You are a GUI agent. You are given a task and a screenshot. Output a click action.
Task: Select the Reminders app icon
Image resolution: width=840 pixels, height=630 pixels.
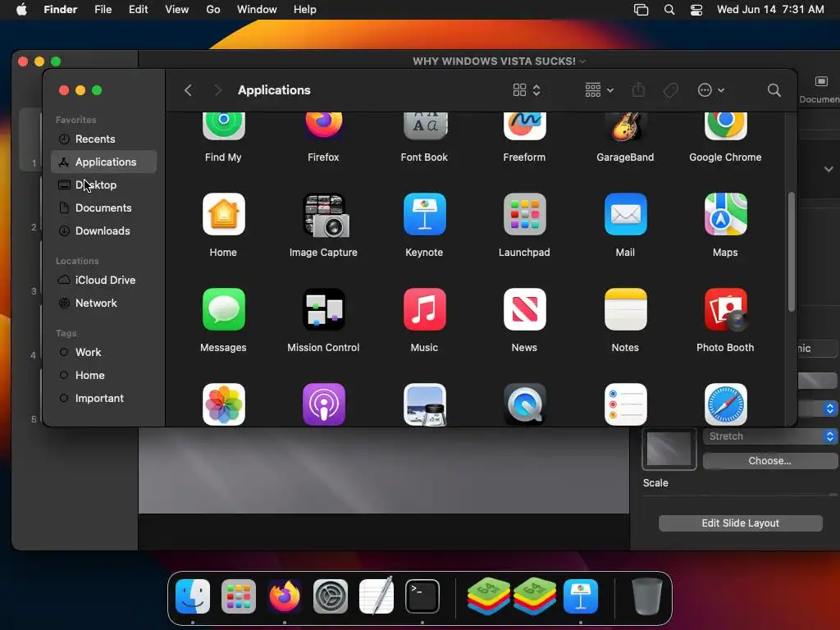click(x=625, y=404)
